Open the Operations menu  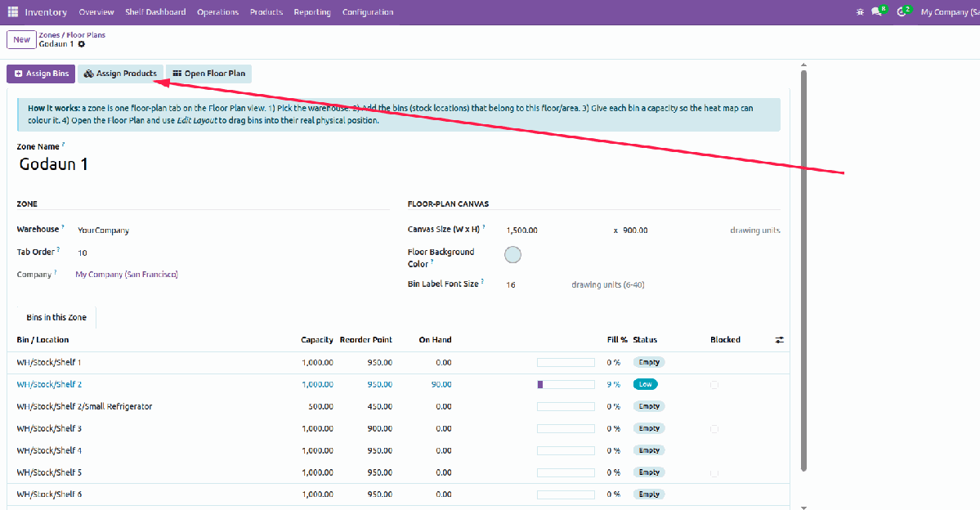click(x=217, y=12)
